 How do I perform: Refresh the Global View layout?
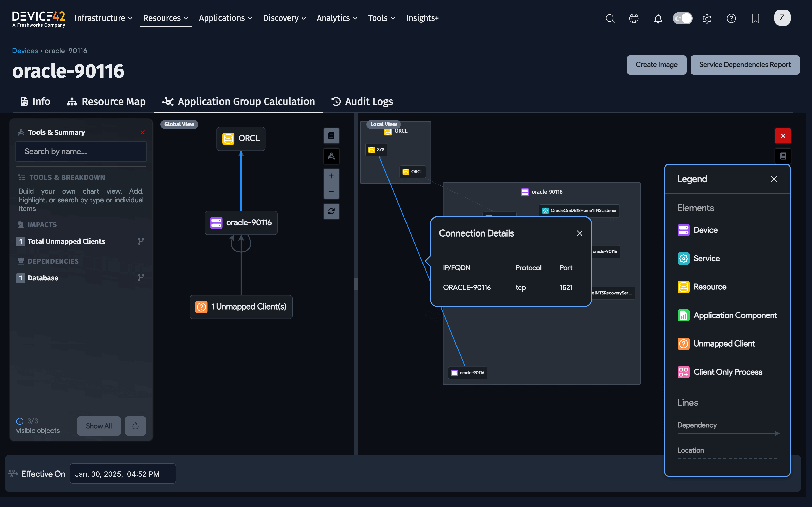pyautogui.click(x=331, y=211)
